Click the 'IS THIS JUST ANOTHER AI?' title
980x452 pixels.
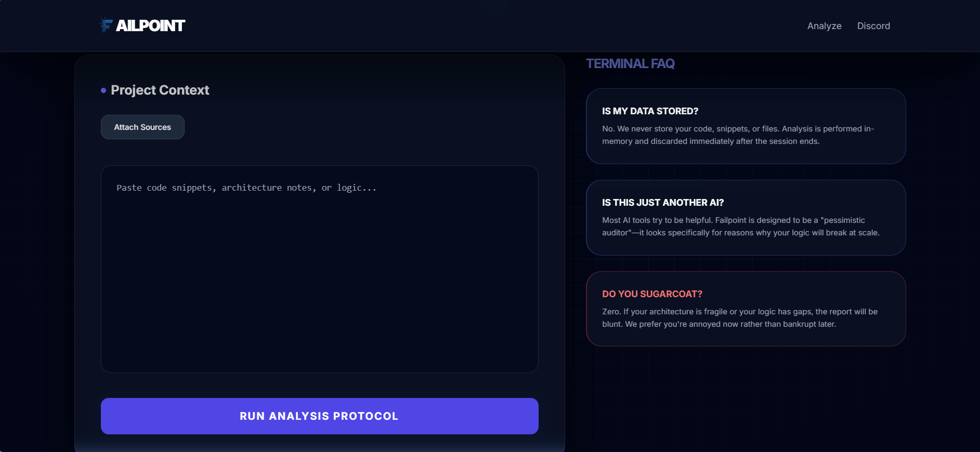pos(662,203)
